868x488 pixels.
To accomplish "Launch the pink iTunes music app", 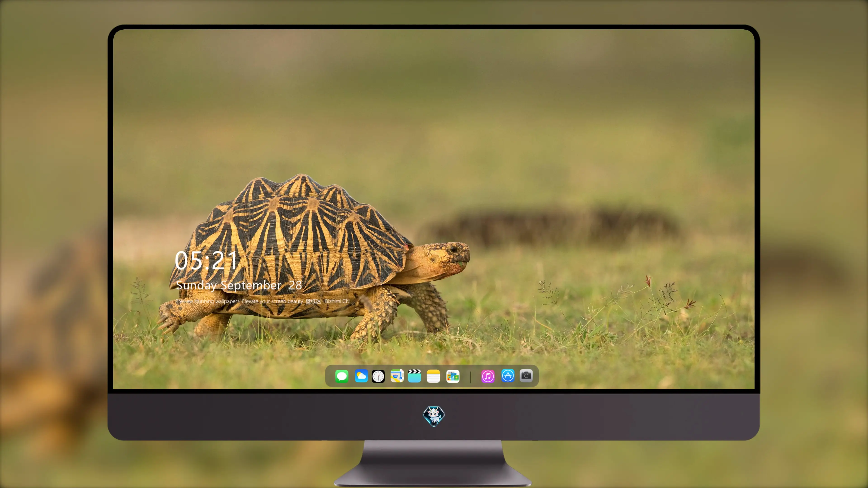I will (x=488, y=376).
